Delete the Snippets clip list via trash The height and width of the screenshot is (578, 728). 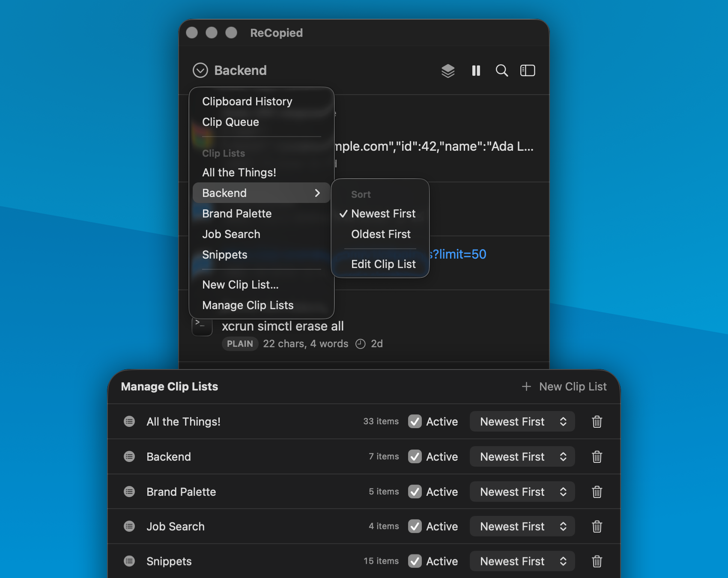click(597, 561)
